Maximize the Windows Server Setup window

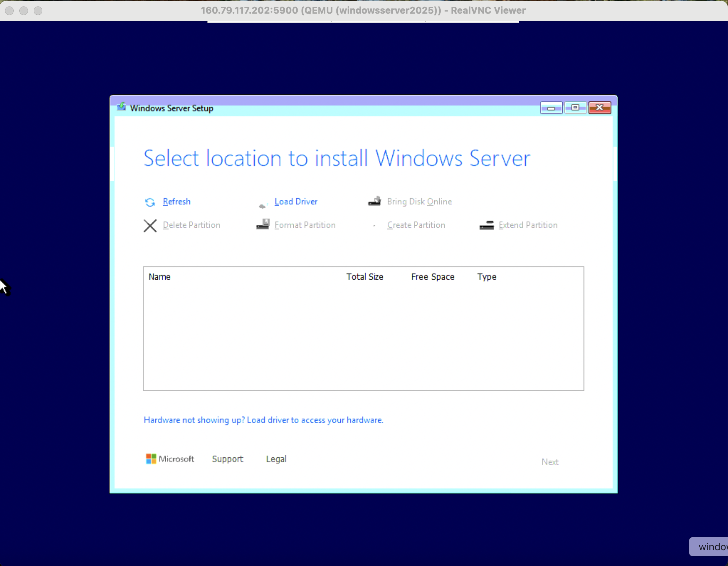coord(575,108)
